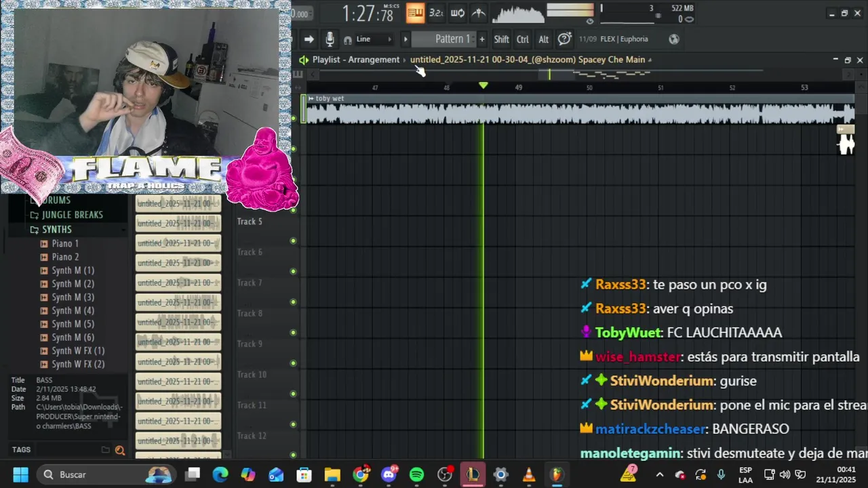Click the Alt key button

[543, 39]
